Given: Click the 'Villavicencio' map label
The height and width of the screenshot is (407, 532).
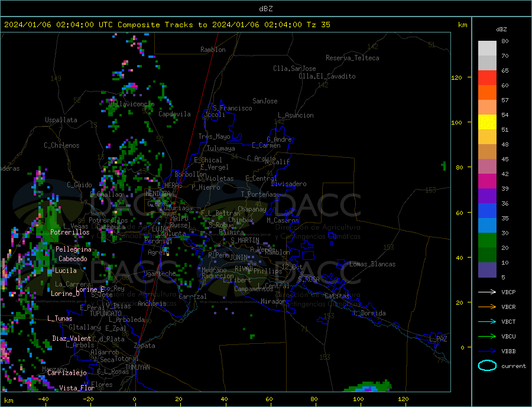Looking at the screenshot, I should pyautogui.click(x=131, y=104).
